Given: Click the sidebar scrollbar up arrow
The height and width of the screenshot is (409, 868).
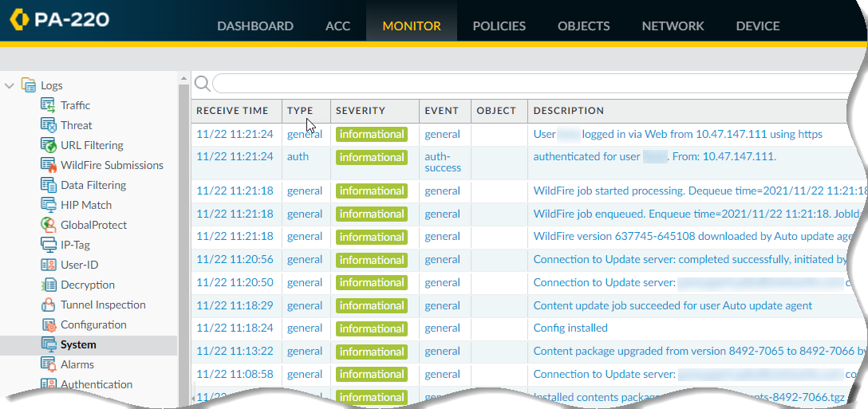Looking at the screenshot, I should [x=183, y=79].
